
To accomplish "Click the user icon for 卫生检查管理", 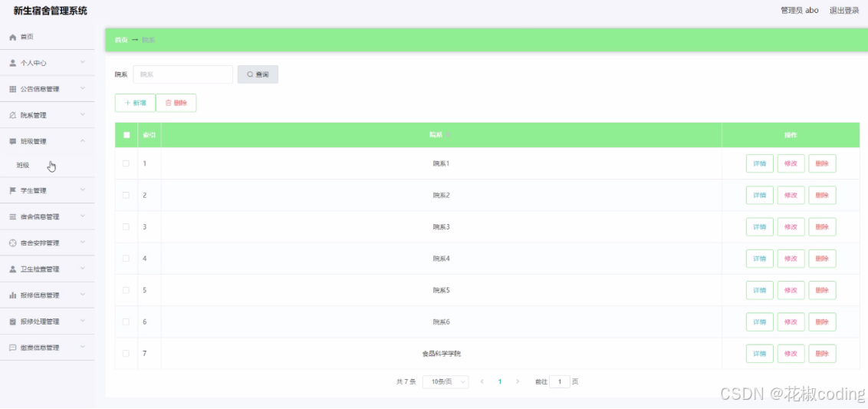I will (13, 269).
